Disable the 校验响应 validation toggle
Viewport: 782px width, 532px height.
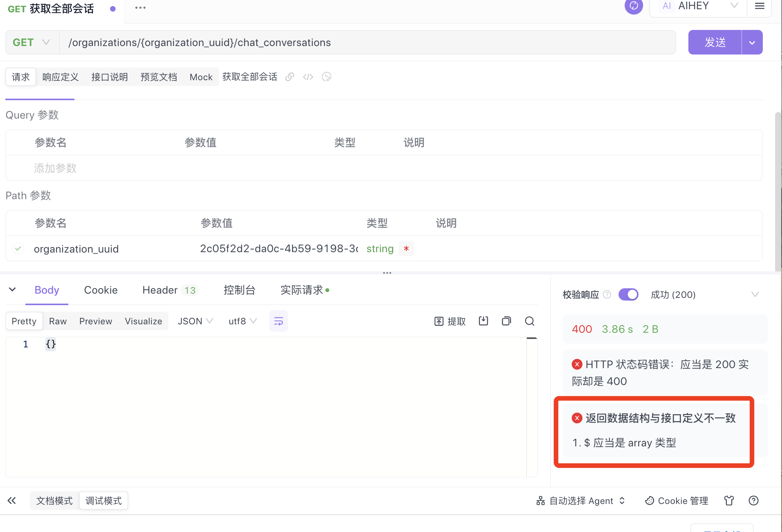pyautogui.click(x=628, y=294)
